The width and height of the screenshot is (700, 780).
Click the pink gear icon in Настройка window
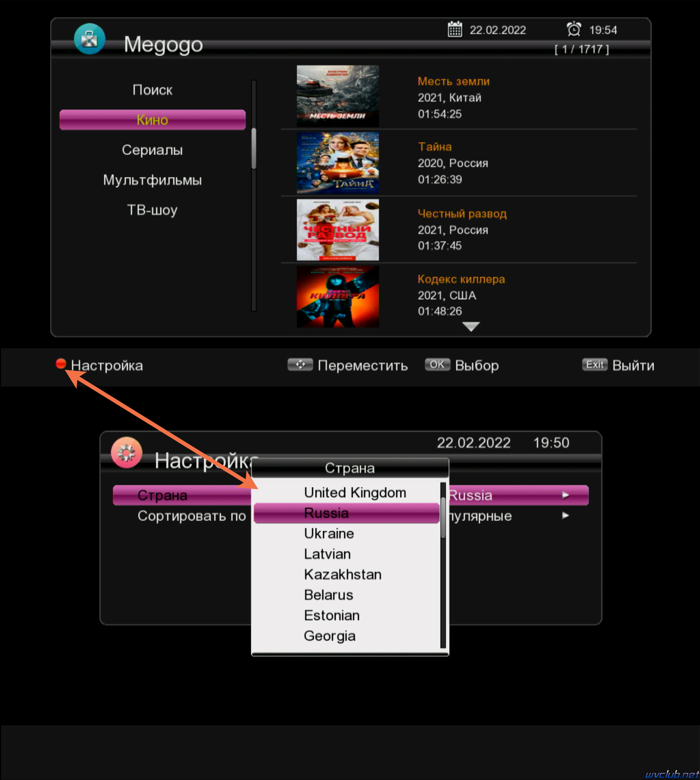tap(127, 452)
